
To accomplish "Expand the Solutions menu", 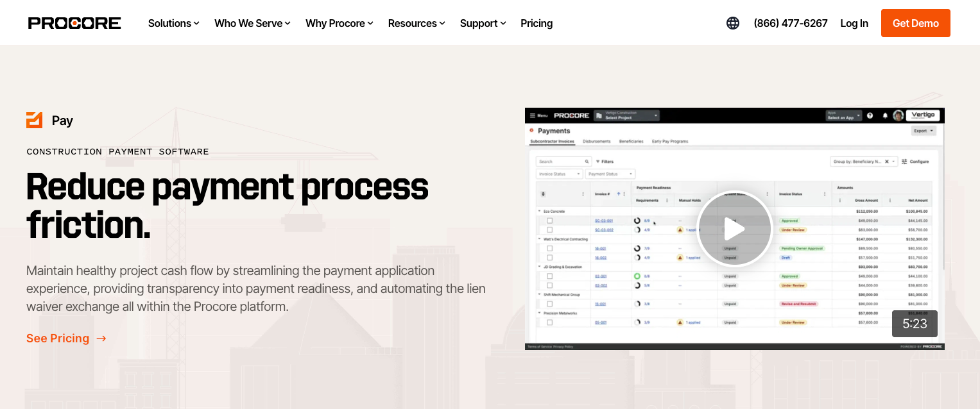I will pos(173,23).
